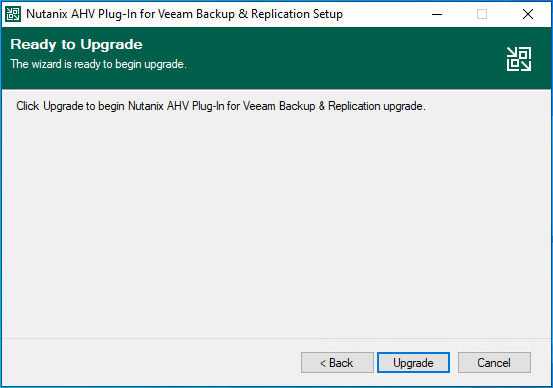Click "Replication upgrade." at the end of the instruction sentence
Screen dimensions: 553x388
click(x=377, y=106)
